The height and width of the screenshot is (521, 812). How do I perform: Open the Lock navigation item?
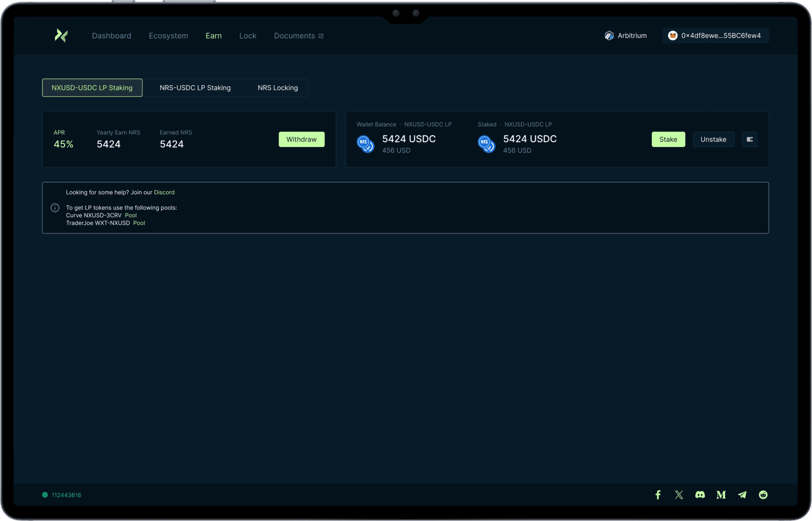(248, 36)
